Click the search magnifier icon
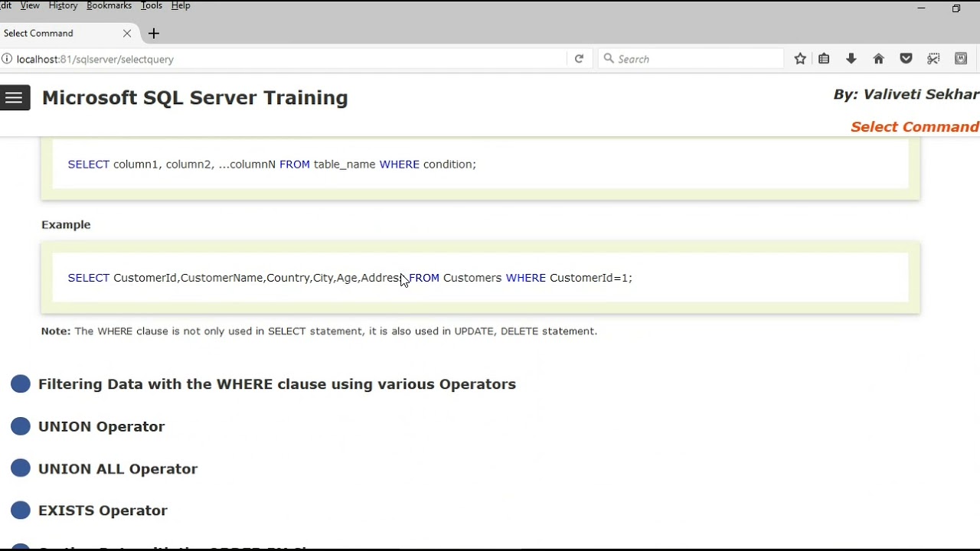Image resolution: width=980 pixels, height=551 pixels. 609,59
